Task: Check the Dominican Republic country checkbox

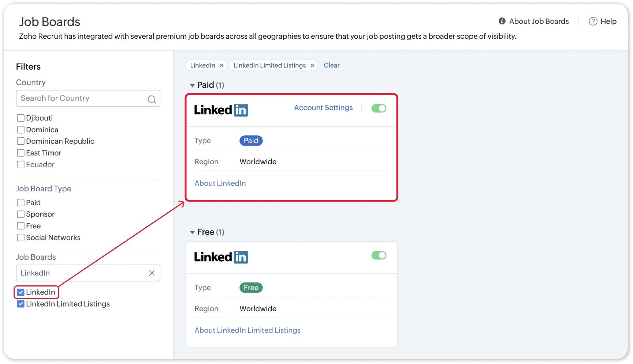Action: 21,141
